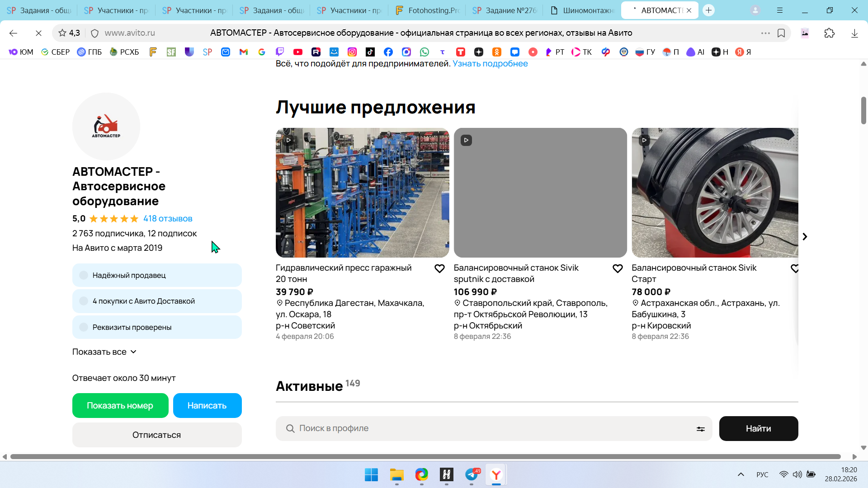The height and width of the screenshot is (488, 868).
Task: Follow the Узнать подробнее link
Action: coord(490,64)
